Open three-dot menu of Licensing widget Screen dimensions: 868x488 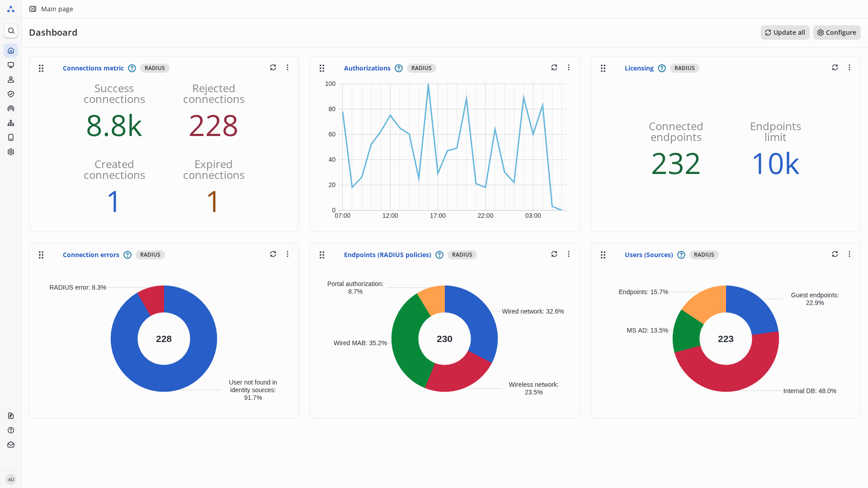[x=849, y=67]
